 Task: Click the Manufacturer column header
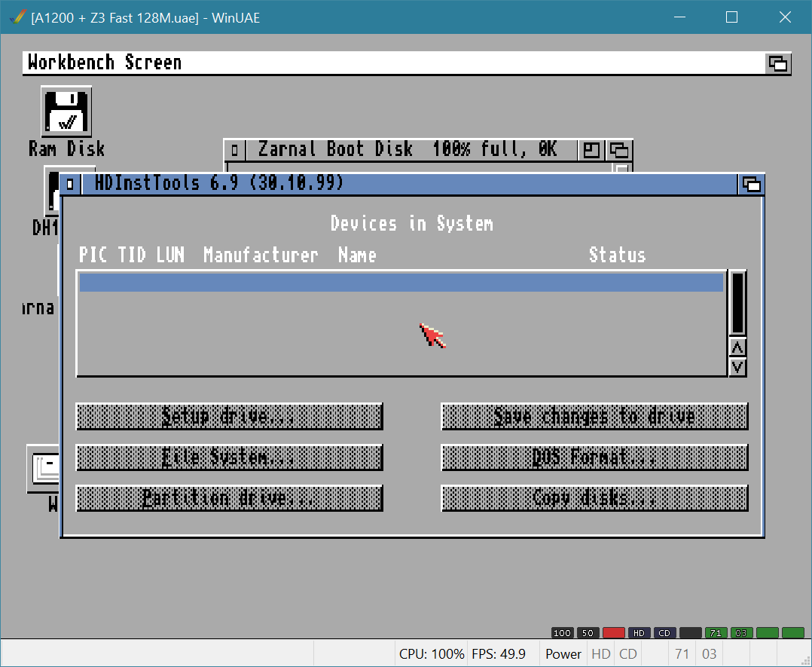click(261, 255)
